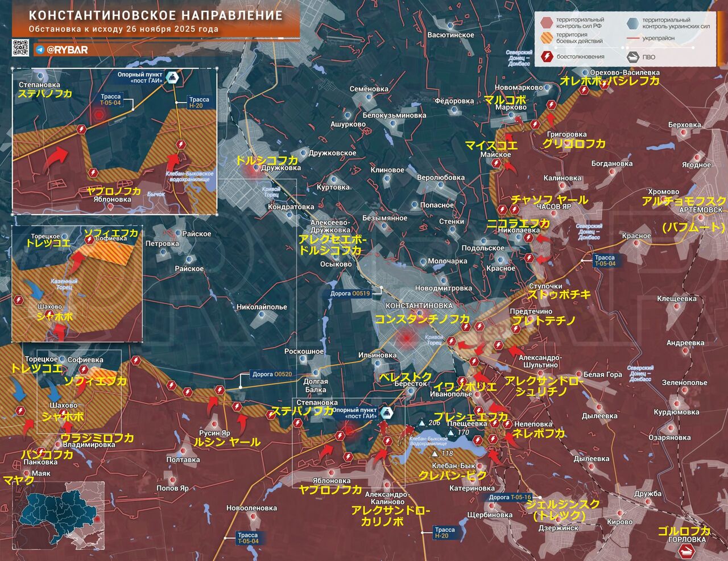Click the height marker triangle 118

435,453
